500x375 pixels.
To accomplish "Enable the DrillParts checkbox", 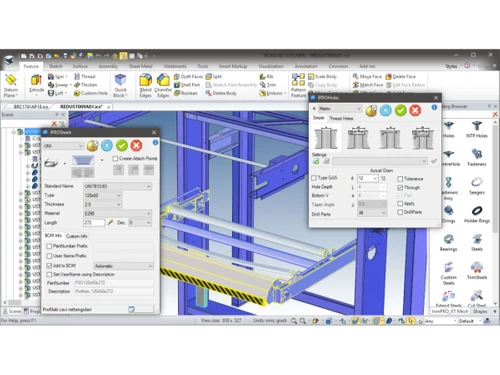I will tap(400, 212).
